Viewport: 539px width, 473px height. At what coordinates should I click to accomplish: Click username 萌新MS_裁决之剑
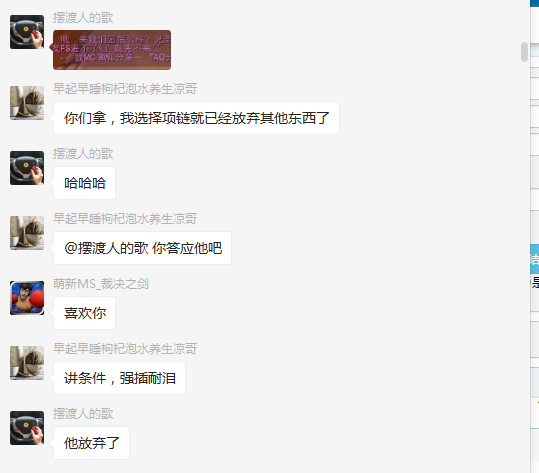[101, 284]
